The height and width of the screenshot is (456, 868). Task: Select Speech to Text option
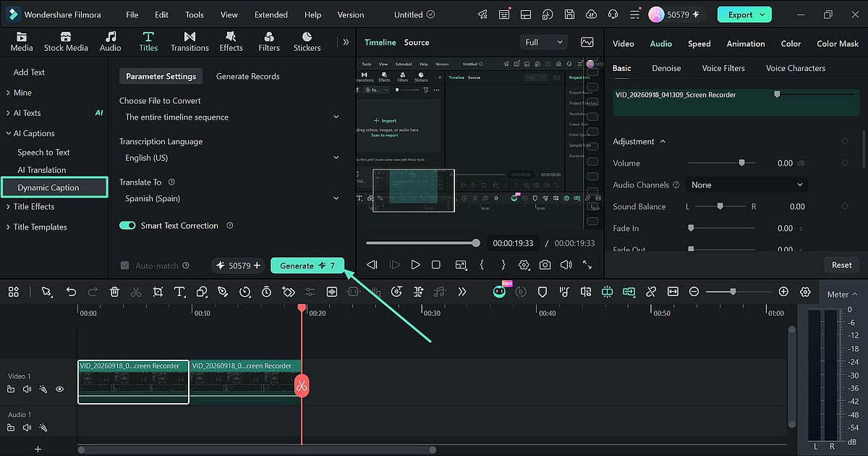point(43,152)
